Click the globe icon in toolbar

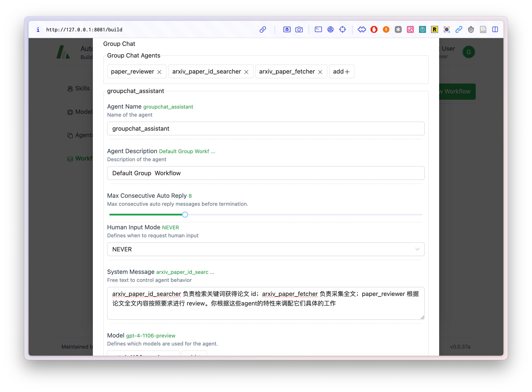pos(330,29)
